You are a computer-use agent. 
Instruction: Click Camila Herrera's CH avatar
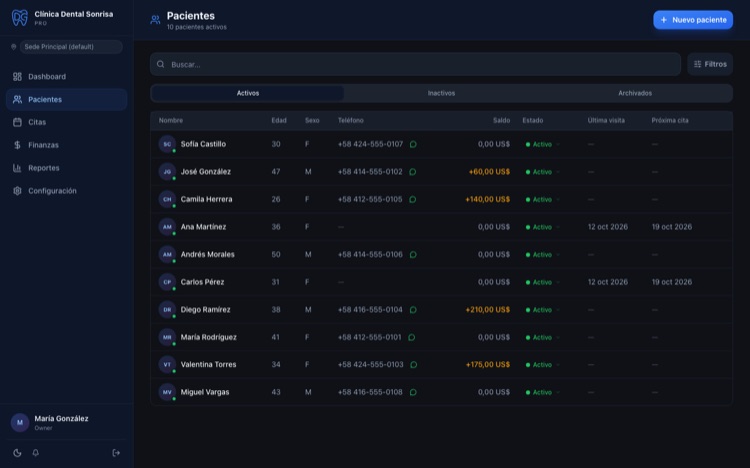pyautogui.click(x=167, y=200)
